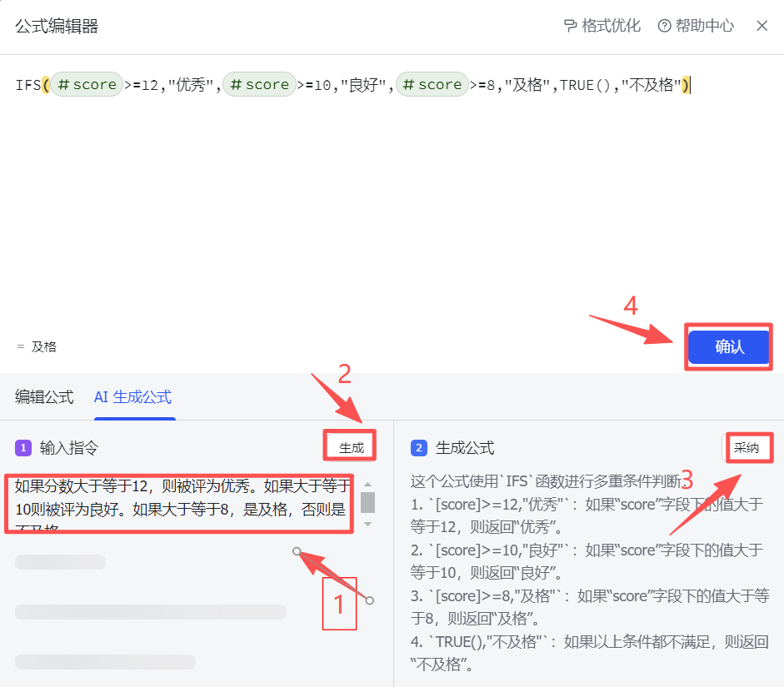This screenshot has width=784, height=687.
Task: Select the second score field chip
Action: tap(259, 84)
